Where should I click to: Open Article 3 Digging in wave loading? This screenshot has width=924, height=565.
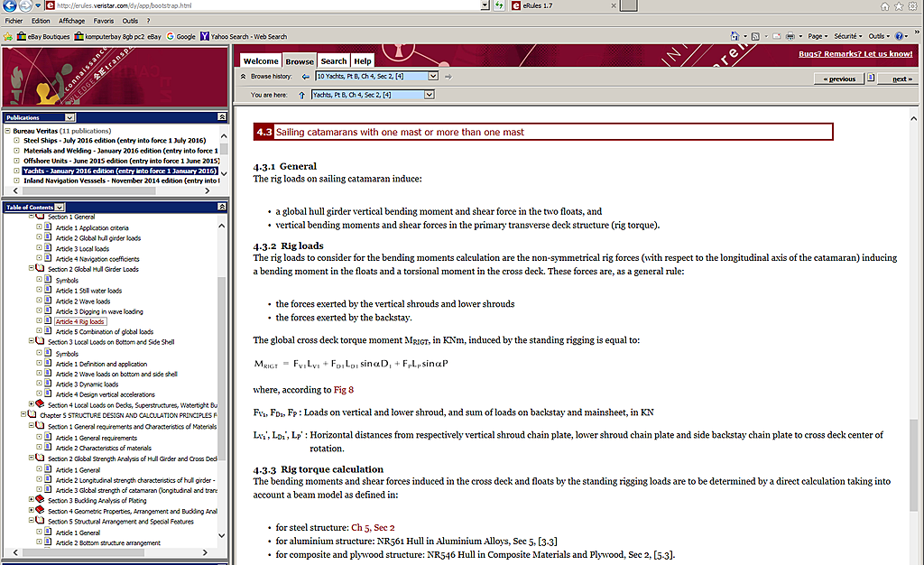click(99, 311)
